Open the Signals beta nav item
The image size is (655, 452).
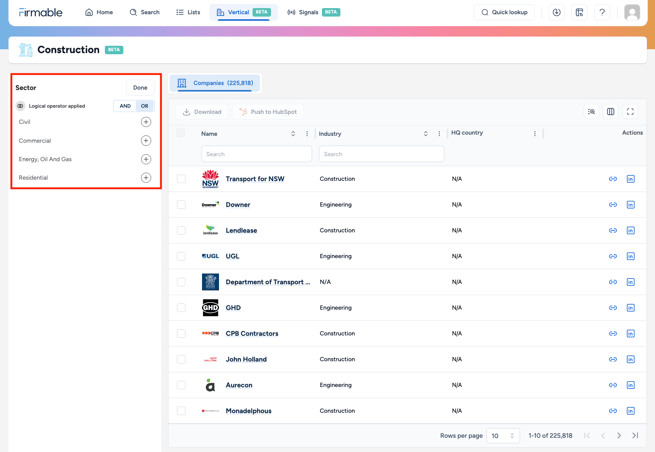(x=314, y=13)
